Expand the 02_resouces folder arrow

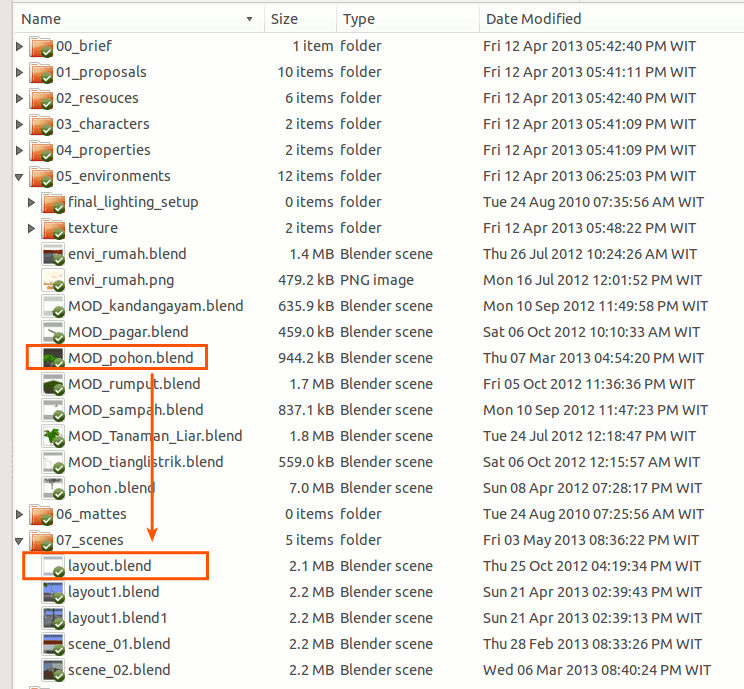[19, 98]
